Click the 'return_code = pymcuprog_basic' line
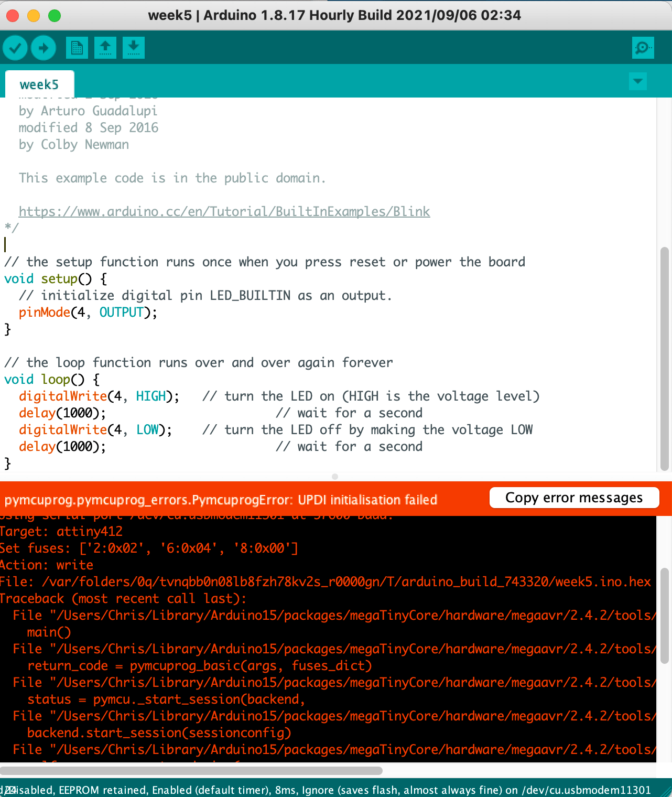 pos(200,665)
